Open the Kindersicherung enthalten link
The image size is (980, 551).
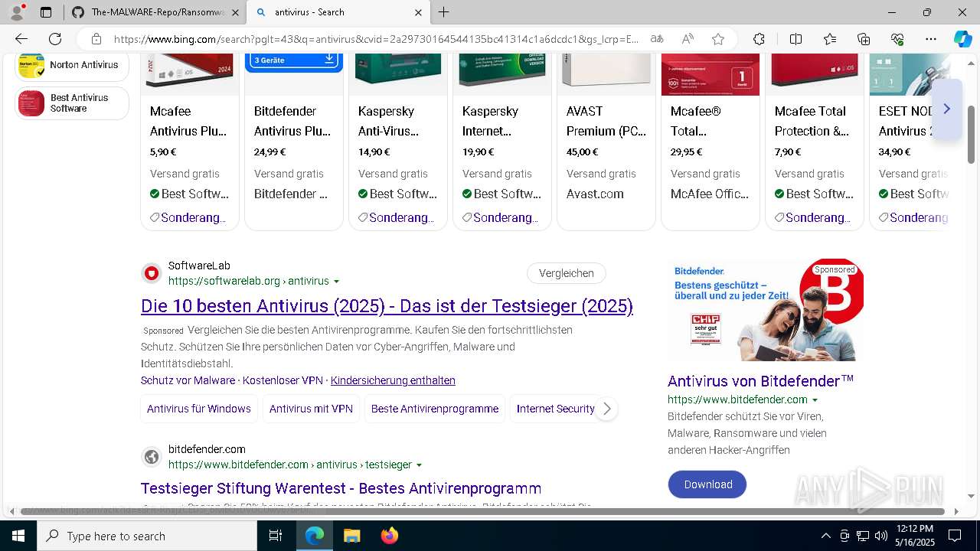(x=393, y=380)
